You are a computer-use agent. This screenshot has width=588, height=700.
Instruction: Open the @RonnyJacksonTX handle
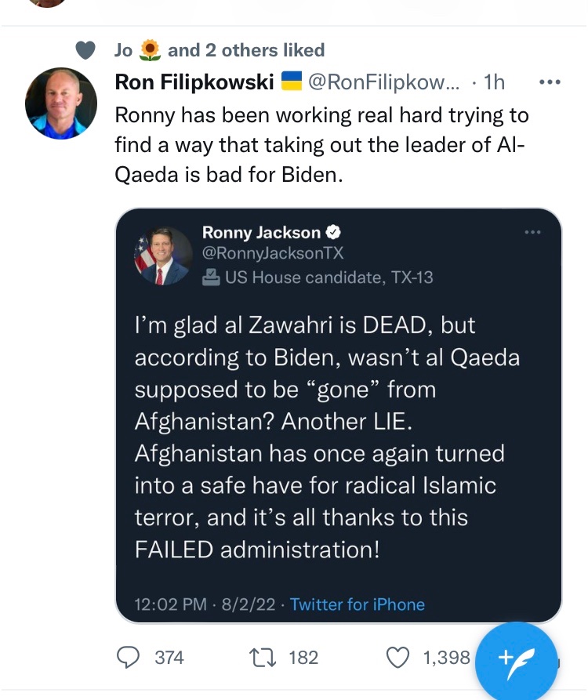pos(273,254)
